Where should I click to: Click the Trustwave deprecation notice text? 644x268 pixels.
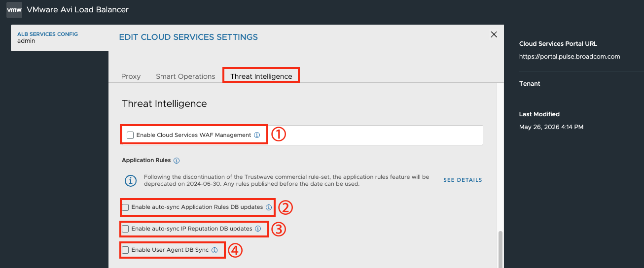click(286, 180)
